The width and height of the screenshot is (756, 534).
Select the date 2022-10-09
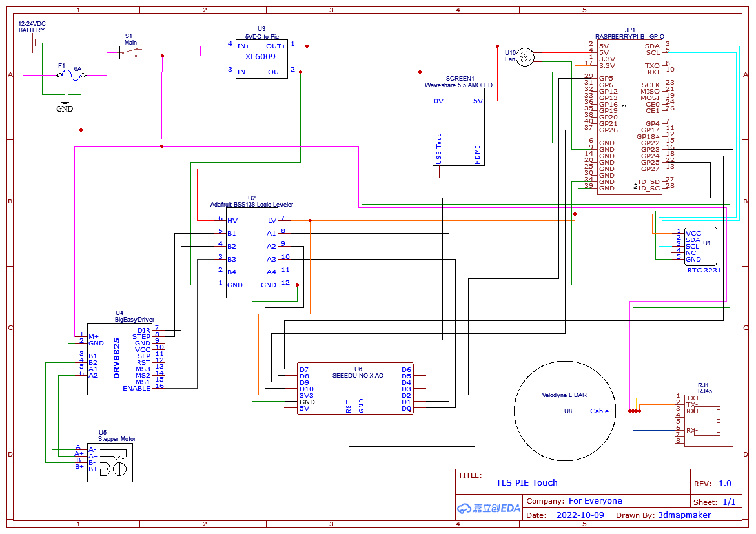pos(580,515)
